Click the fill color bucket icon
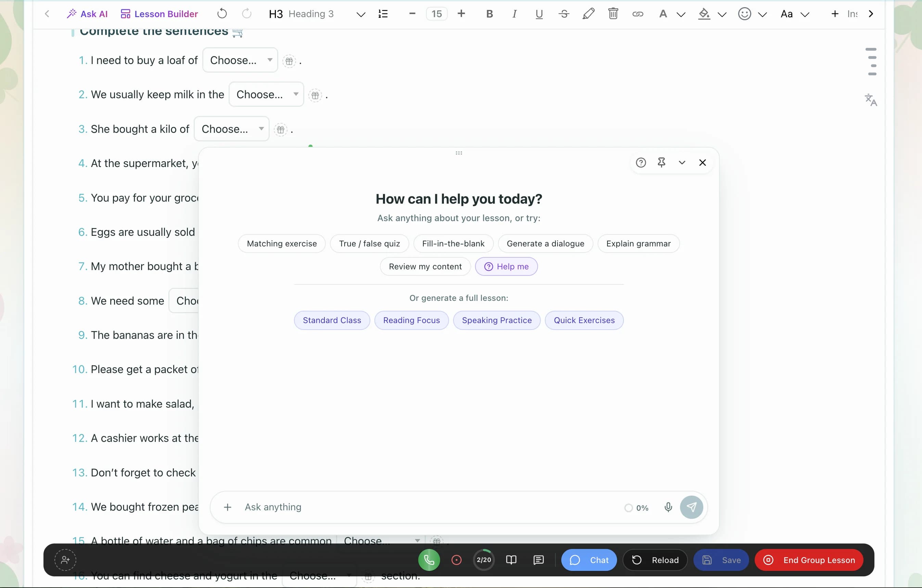The image size is (922, 588). 704,14
